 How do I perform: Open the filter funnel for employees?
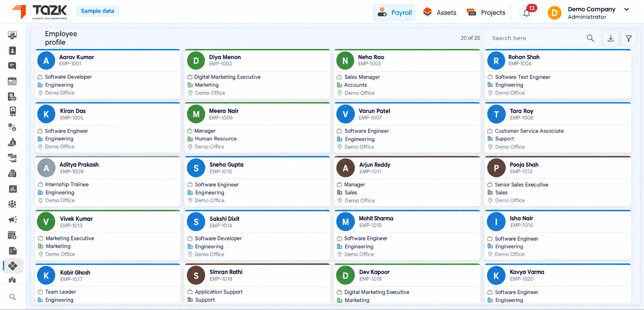click(x=629, y=38)
